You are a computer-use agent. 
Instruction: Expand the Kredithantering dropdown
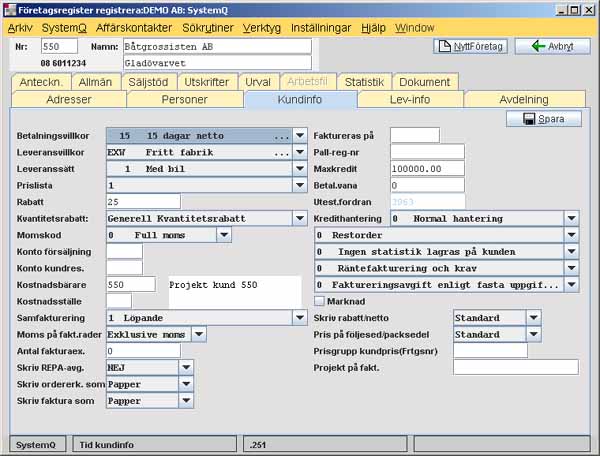(x=572, y=218)
